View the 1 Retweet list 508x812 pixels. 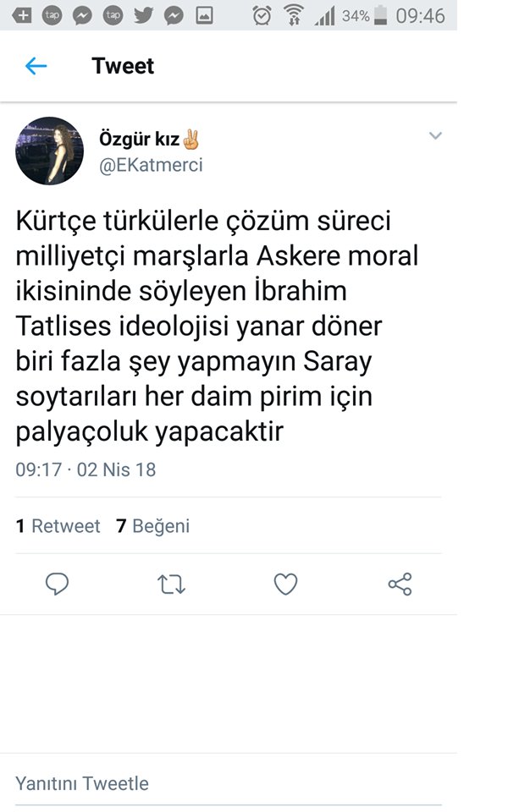coord(58,526)
